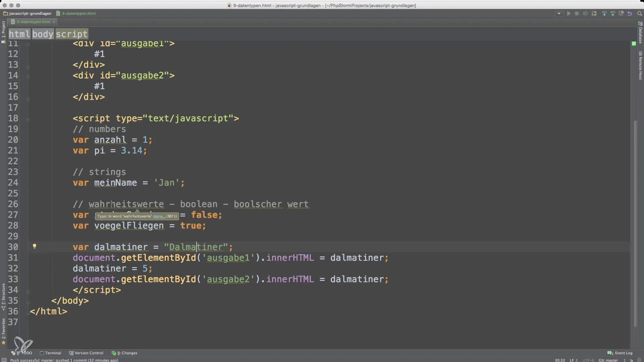Screen dimensions: 644x362
Task: Click the 'anzahl' variable on line 20
Action: (x=110, y=140)
